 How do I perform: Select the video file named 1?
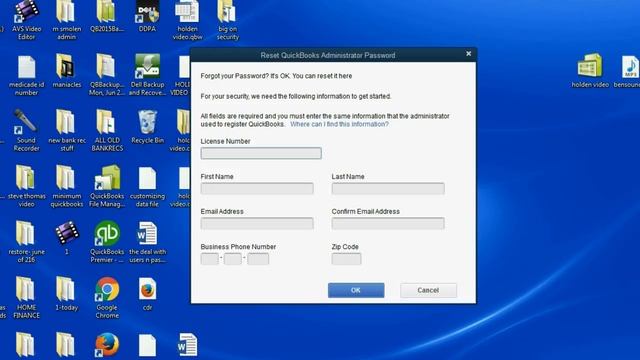[67, 238]
